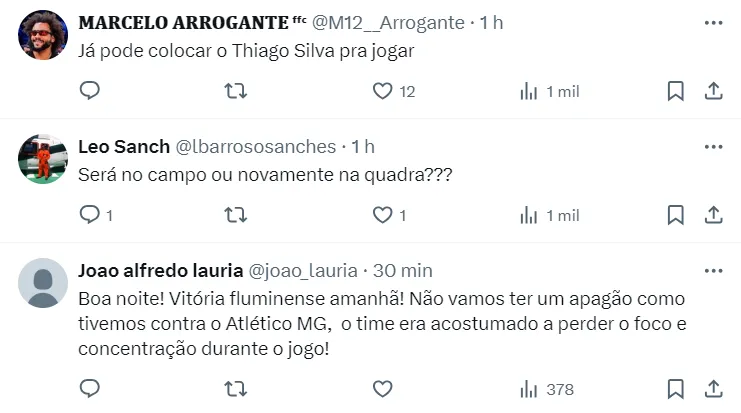Open more options on Leo Sanch's tweet
The height and width of the screenshot is (413, 741).
click(713, 146)
